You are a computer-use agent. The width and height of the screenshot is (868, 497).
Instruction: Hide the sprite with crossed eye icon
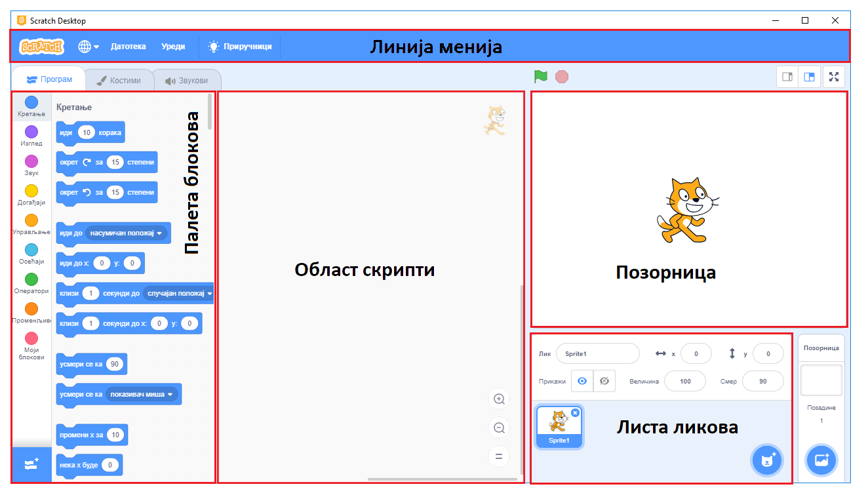pyautogui.click(x=604, y=381)
